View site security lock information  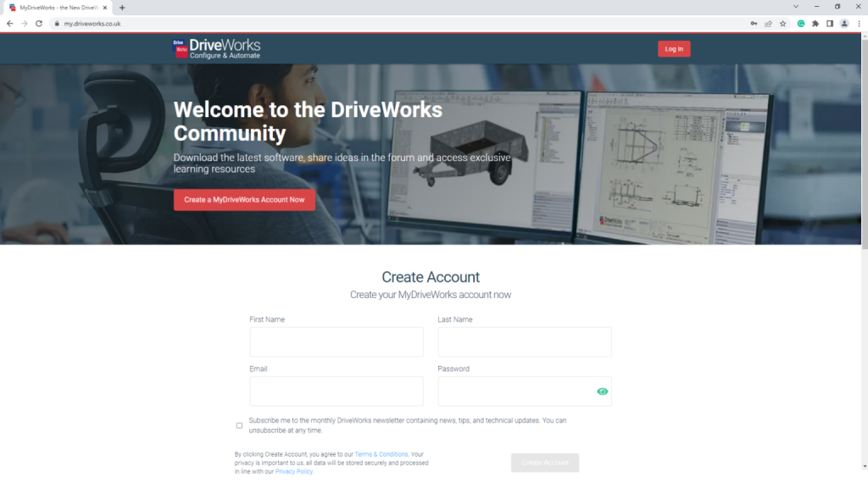click(57, 24)
